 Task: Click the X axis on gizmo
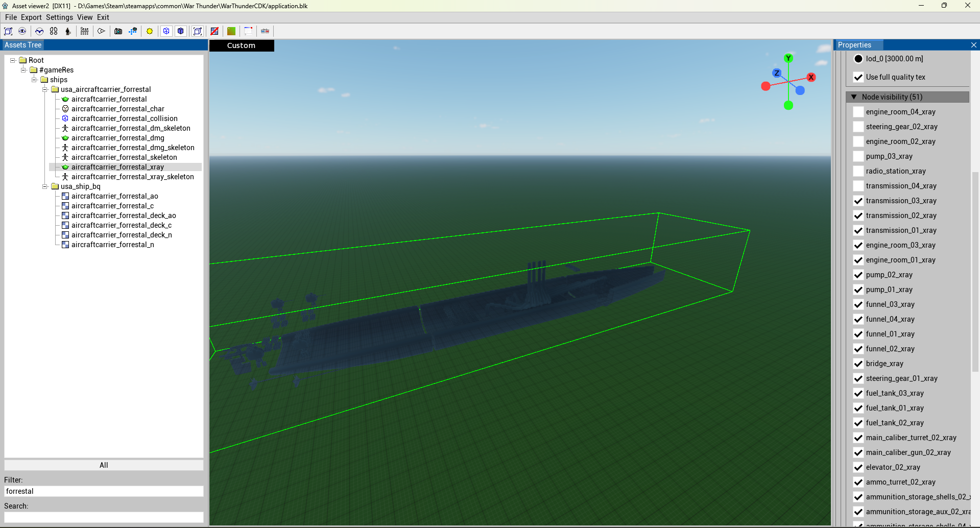coord(811,77)
